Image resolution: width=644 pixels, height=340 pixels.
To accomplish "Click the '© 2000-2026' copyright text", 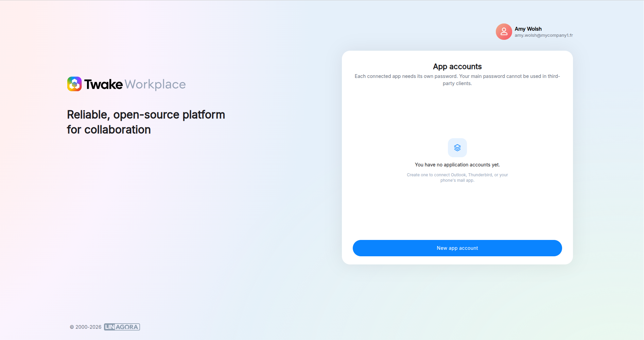I will coord(86,327).
